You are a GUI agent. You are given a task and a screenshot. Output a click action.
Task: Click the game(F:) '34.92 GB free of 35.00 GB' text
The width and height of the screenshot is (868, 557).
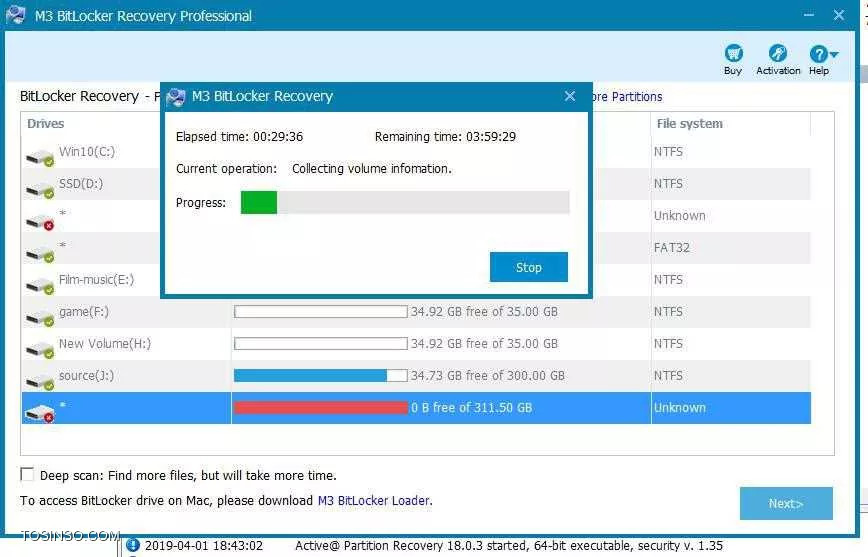484,312
